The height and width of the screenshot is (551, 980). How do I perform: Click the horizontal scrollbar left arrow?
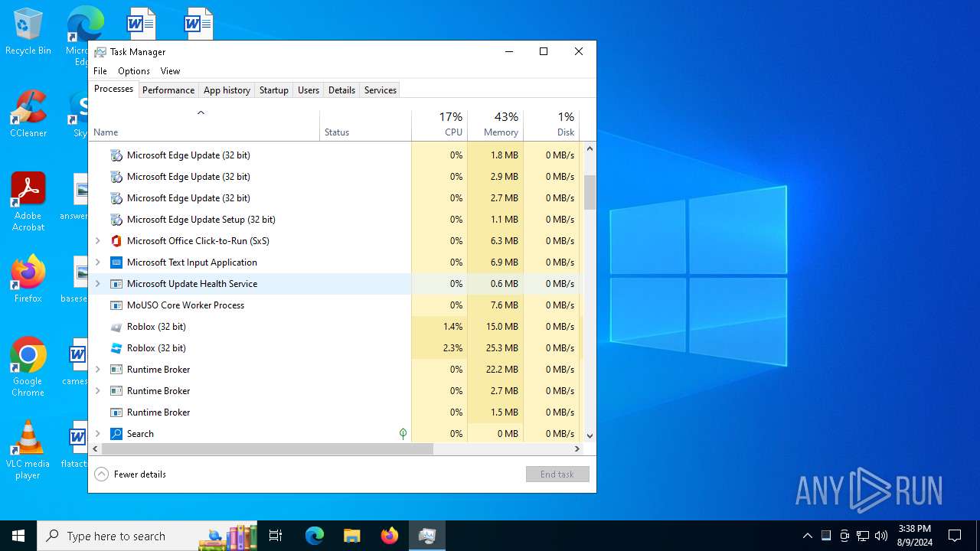point(95,449)
